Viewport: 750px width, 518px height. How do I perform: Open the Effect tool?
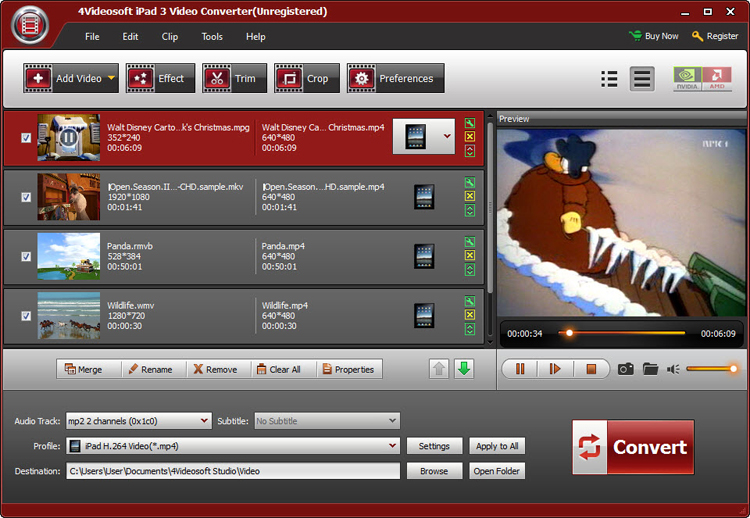coord(160,78)
